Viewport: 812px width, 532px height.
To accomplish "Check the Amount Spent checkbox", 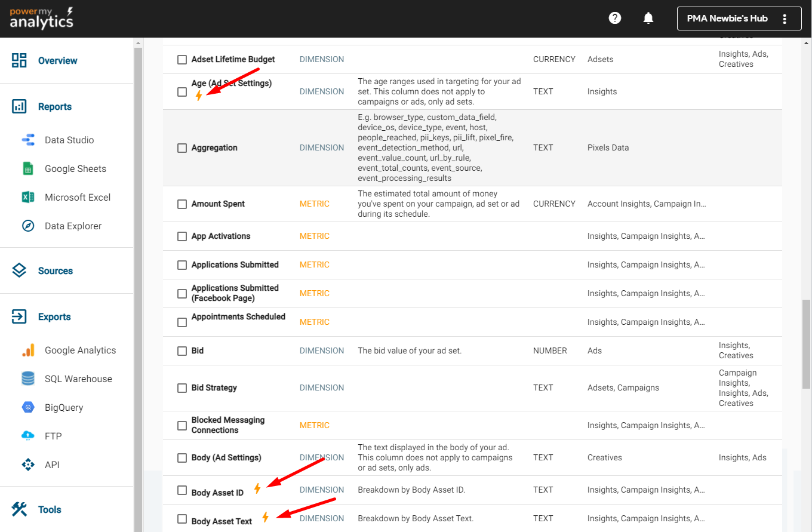I will tap(182, 204).
